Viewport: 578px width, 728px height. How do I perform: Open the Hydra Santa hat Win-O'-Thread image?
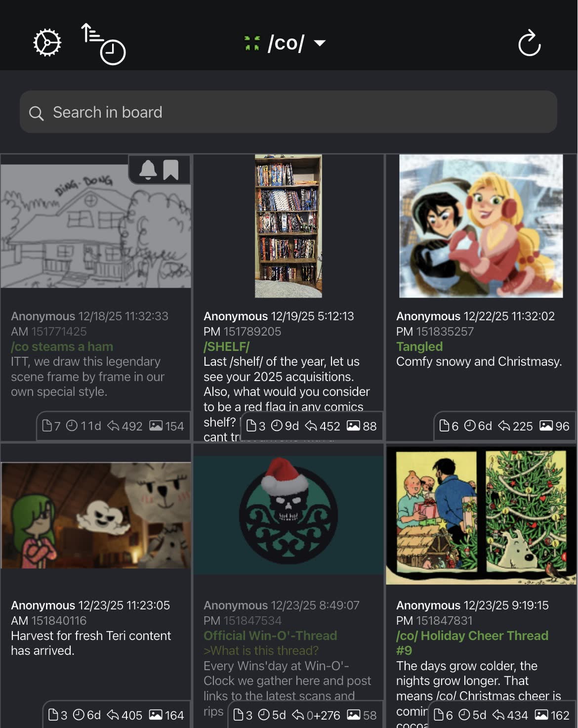[289, 515]
